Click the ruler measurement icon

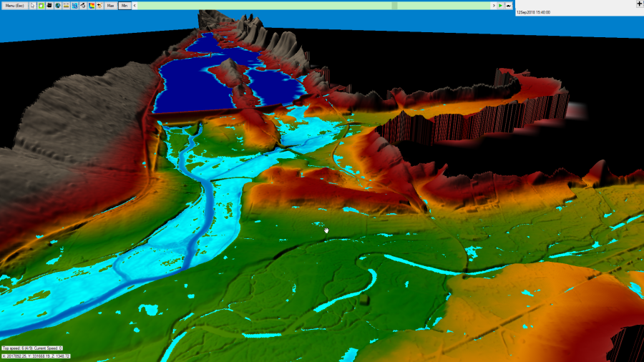67,5
